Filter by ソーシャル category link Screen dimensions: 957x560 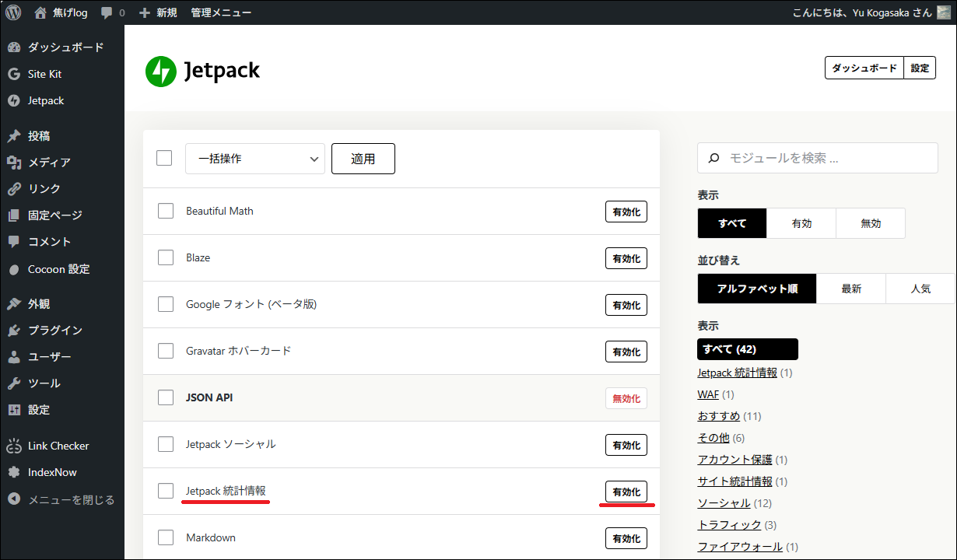pos(724,503)
